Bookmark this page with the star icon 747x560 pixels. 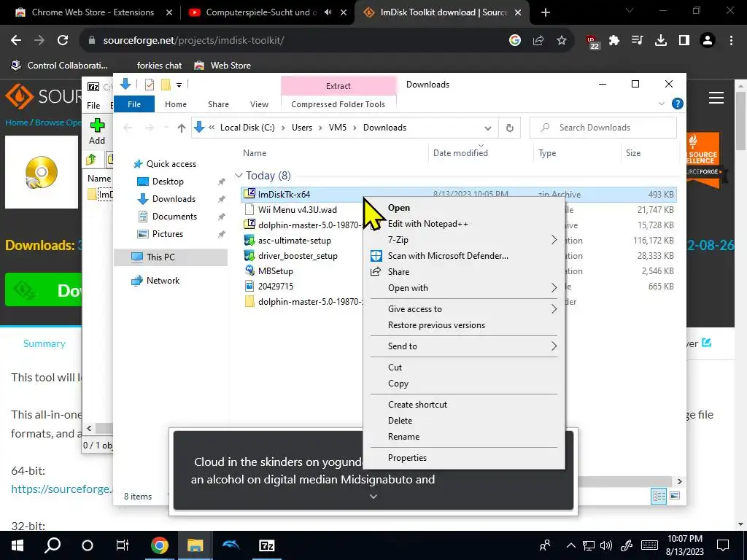tap(562, 41)
